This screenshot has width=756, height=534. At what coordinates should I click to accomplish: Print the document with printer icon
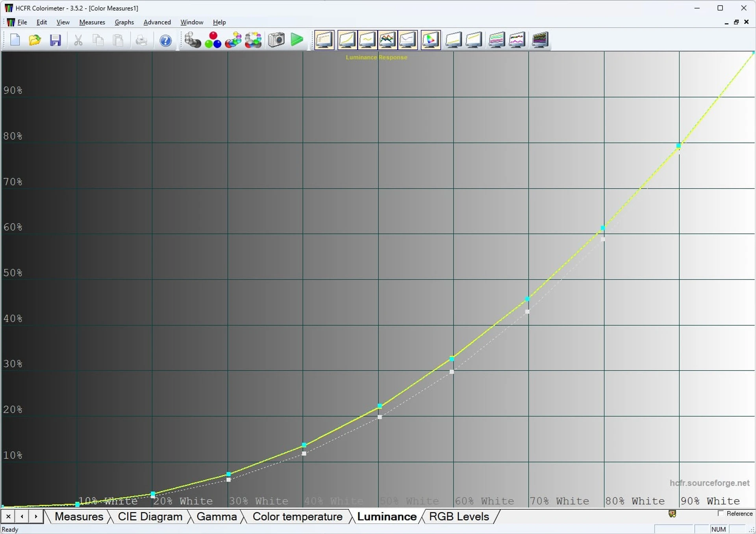(141, 40)
